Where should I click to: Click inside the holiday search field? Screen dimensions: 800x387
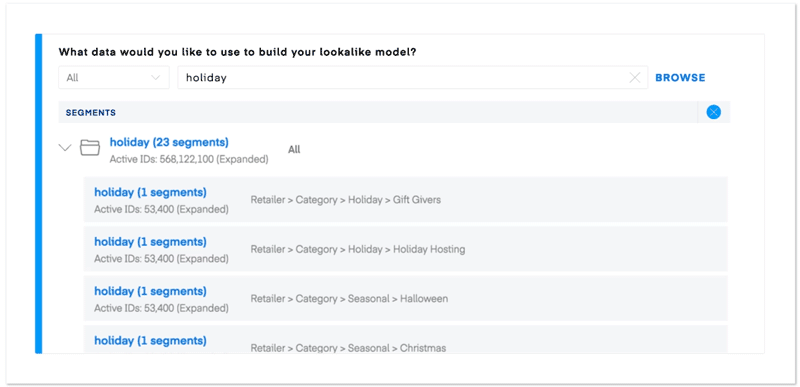point(413,78)
